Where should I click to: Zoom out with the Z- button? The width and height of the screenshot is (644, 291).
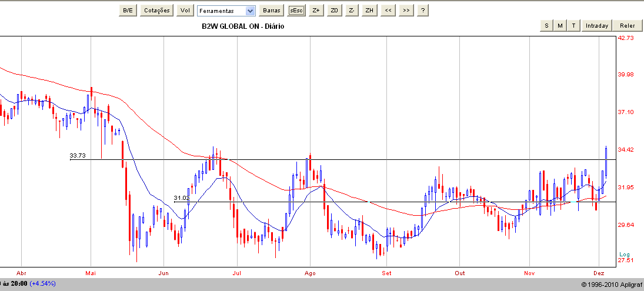pyautogui.click(x=352, y=11)
